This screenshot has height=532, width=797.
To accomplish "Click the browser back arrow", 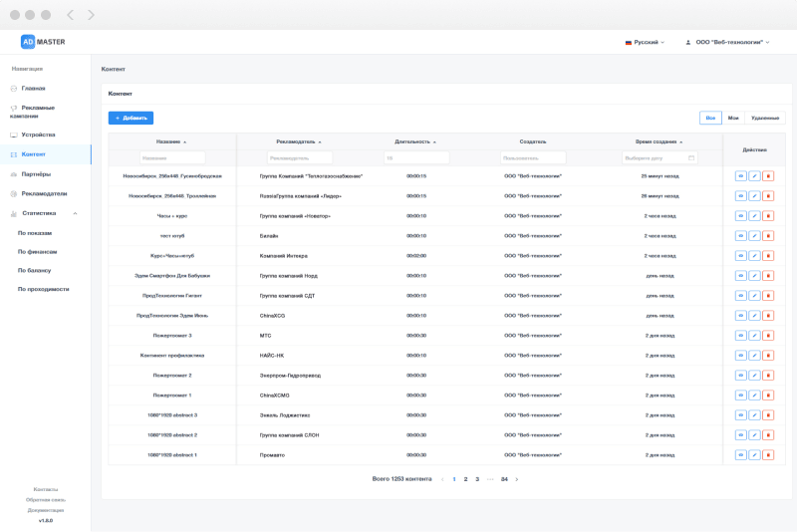I will coord(70,15).
